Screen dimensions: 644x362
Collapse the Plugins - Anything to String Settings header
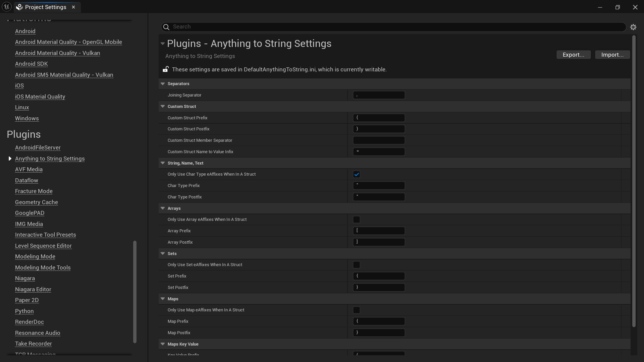tap(163, 44)
